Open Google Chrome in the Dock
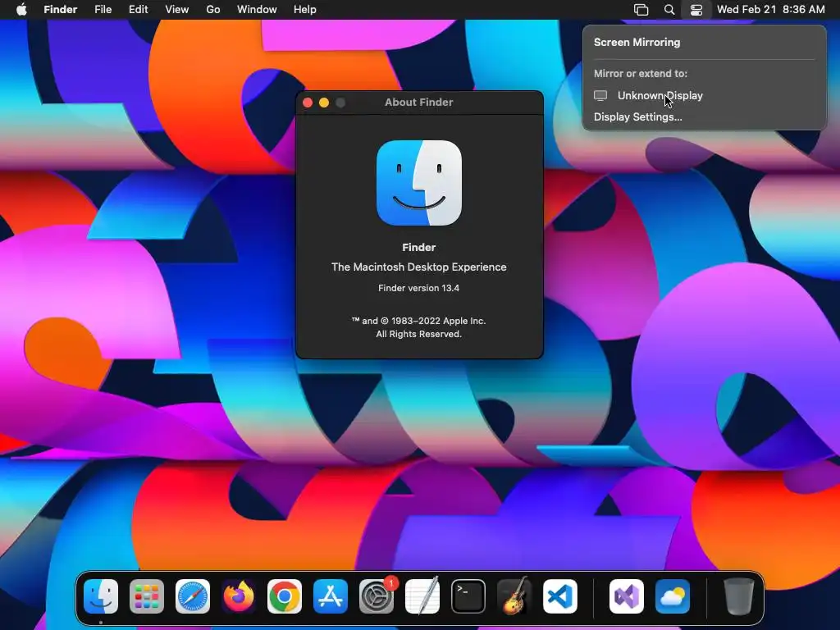The height and width of the screenshot is (630, 840). coord(285,596)
